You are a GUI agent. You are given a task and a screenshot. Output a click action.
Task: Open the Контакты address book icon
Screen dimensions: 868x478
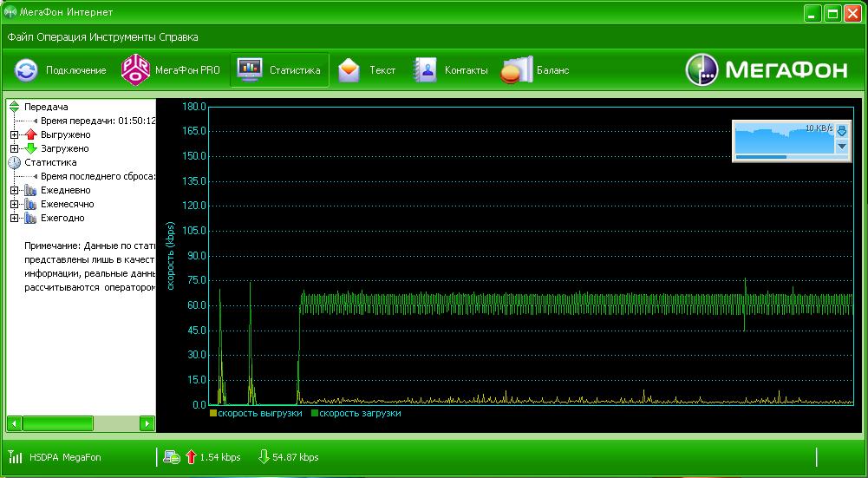tap(425, 70)
